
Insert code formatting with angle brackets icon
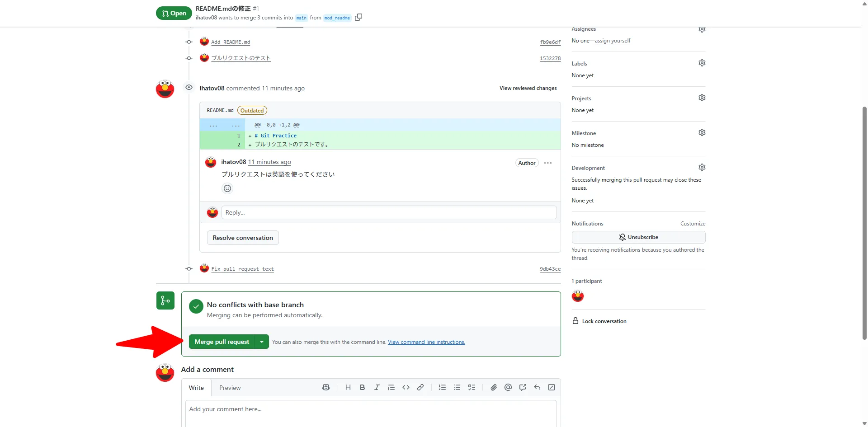406,387
